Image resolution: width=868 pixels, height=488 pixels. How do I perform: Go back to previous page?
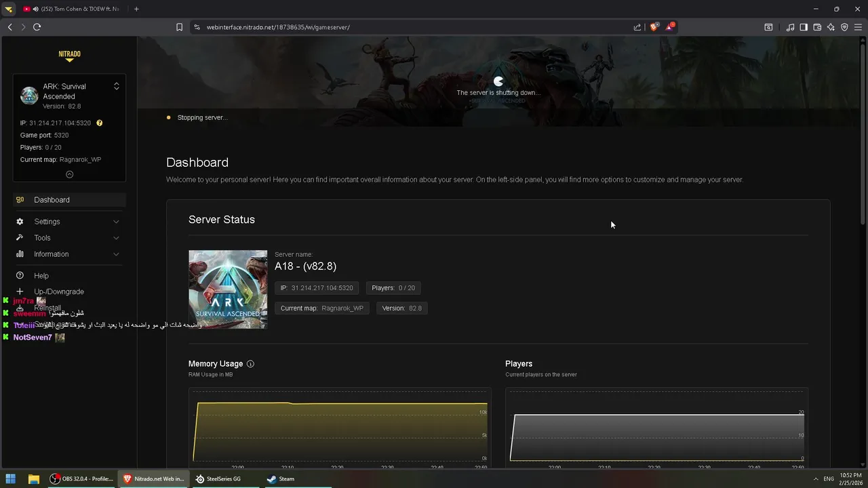pos(9,27)
